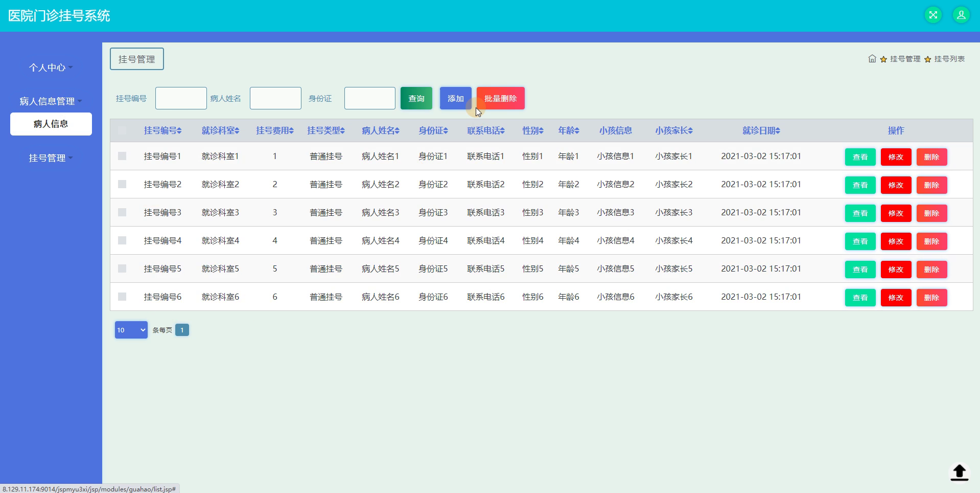This screenshot has width=980, height=493.
Task: Sort by 就诊科室 column arrows
Action: point(237,131)
